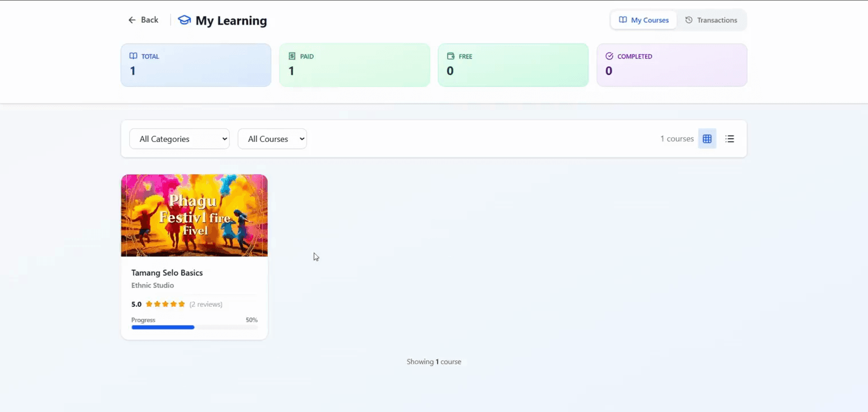
Task: Click the checkmark circle icon on Completed card
Action: coord(609,56)
